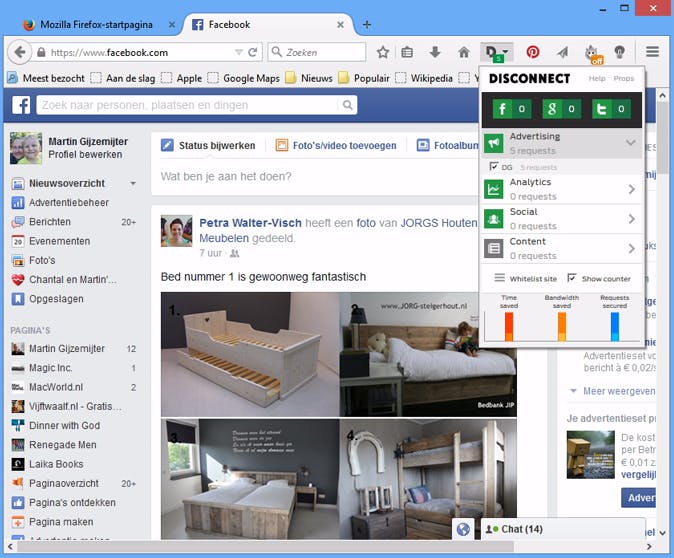Select the Facebook browser tab
Viewport: 674px width, 558px height.
pos(268,25)
